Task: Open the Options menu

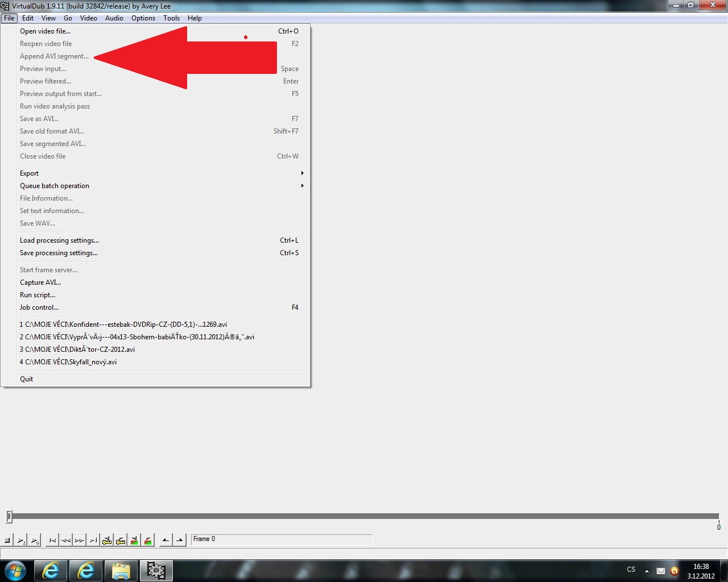Action: click(x=143, y=18)
